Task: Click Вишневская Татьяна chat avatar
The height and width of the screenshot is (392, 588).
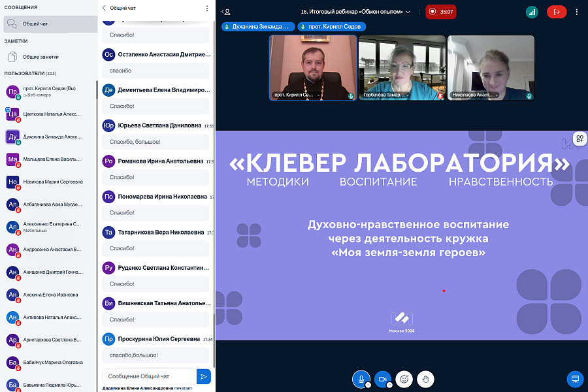Action: (x=108, y=303)
